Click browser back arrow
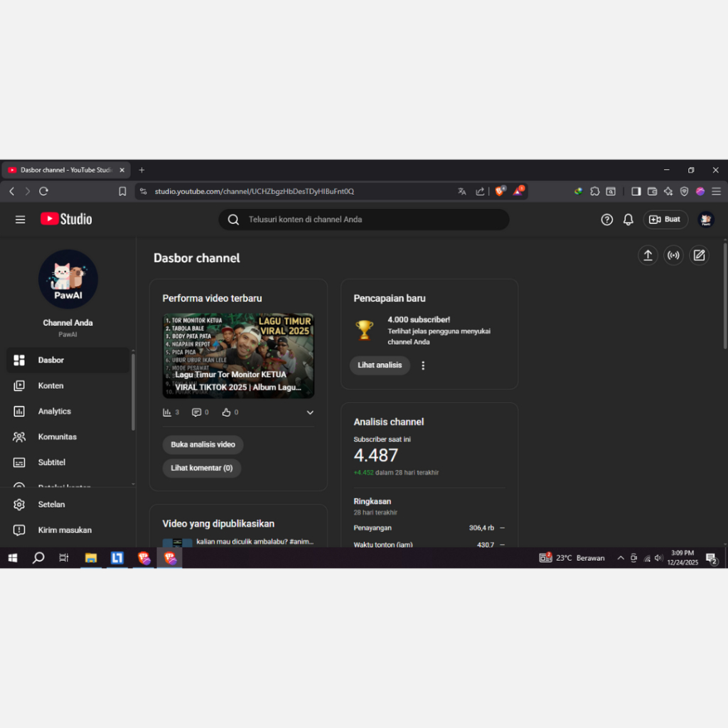This screenshot has width=728, height=728. (x=12, y=191)
